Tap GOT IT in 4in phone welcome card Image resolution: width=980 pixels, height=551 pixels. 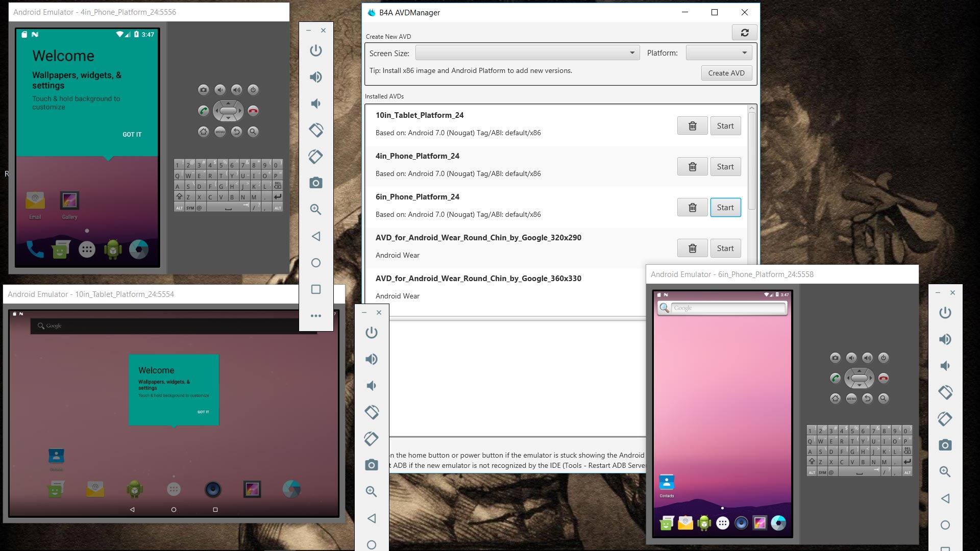(132, 135)
